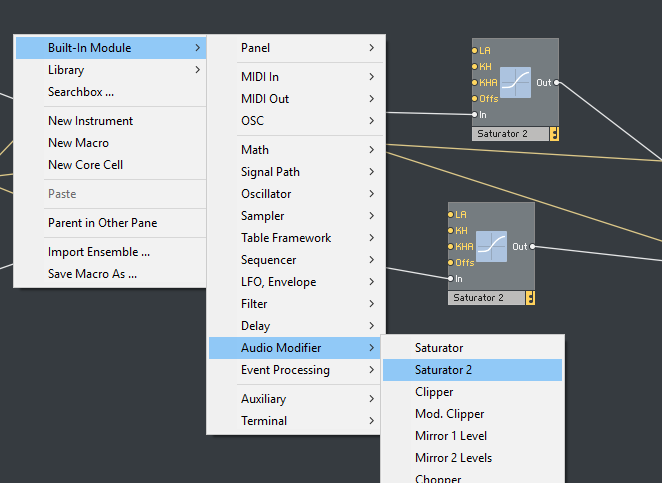Click the In port on the lower Saturator 2
This screenshot has width=662, height=483.
[x=450, y=278]
